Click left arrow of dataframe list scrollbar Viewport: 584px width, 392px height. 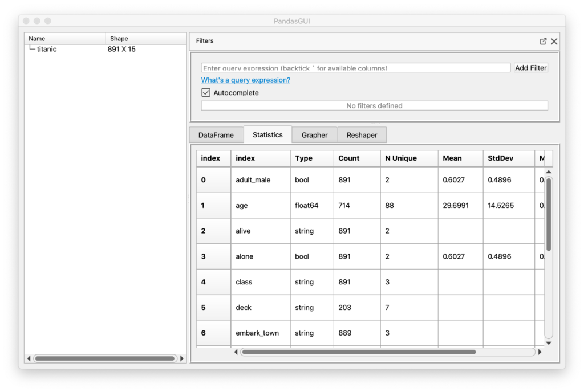click(x=29, y=358)
